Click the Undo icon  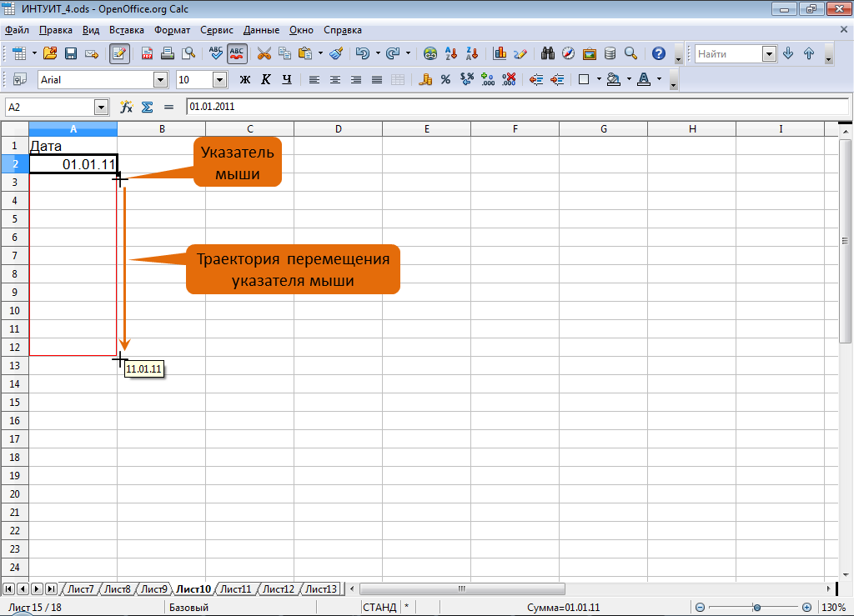tap(362, 53)
